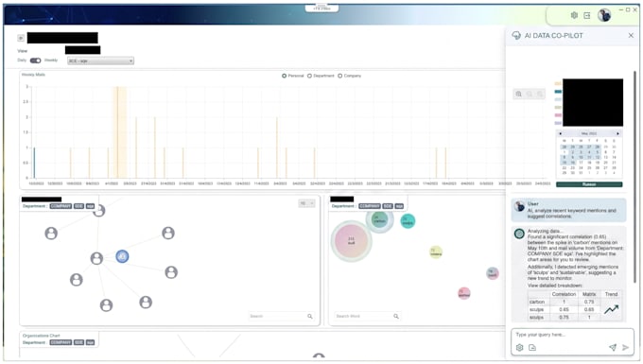Go to the previous month in the calendar
Viewport: 643px width, 364px height.
click(x=560, y=133)
